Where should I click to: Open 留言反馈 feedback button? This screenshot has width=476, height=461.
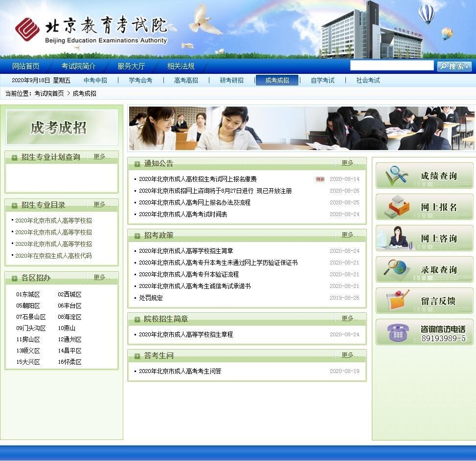point(425,301)
